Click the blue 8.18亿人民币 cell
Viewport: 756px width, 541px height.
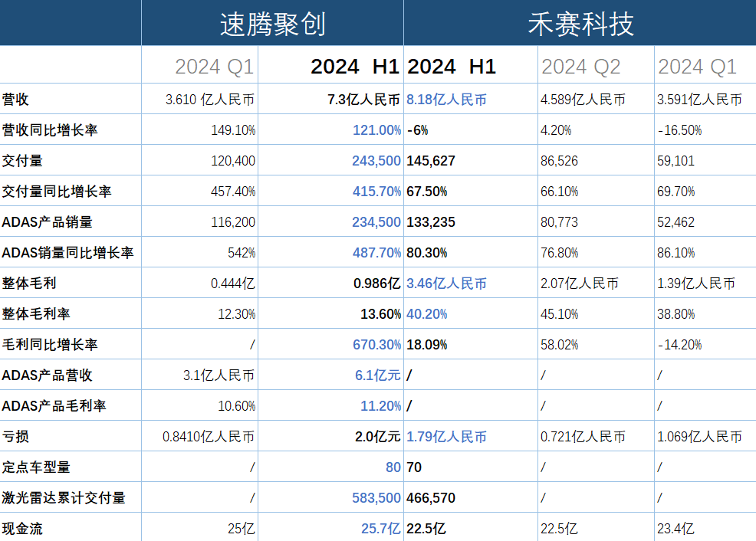tap(471, 100)
